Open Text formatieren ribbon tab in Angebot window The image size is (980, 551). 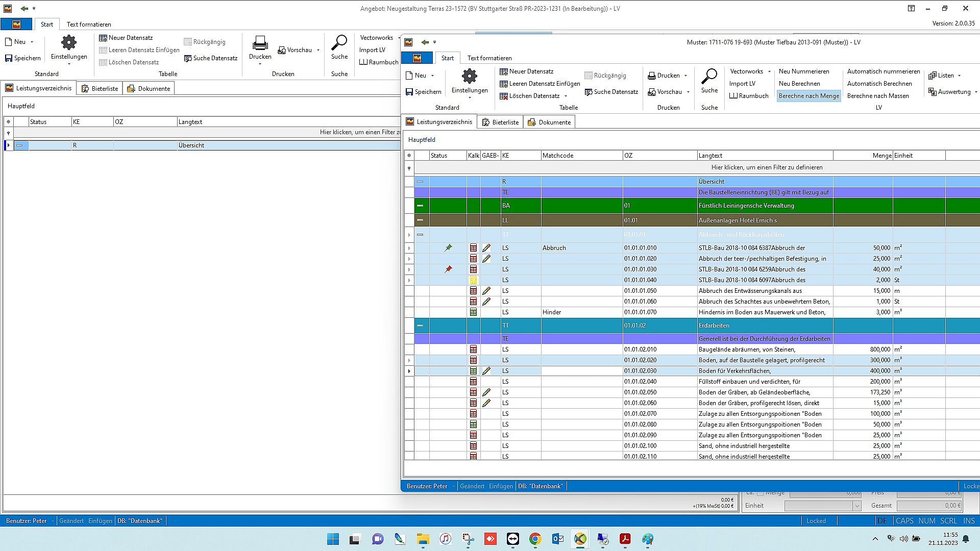pos(89,24)
